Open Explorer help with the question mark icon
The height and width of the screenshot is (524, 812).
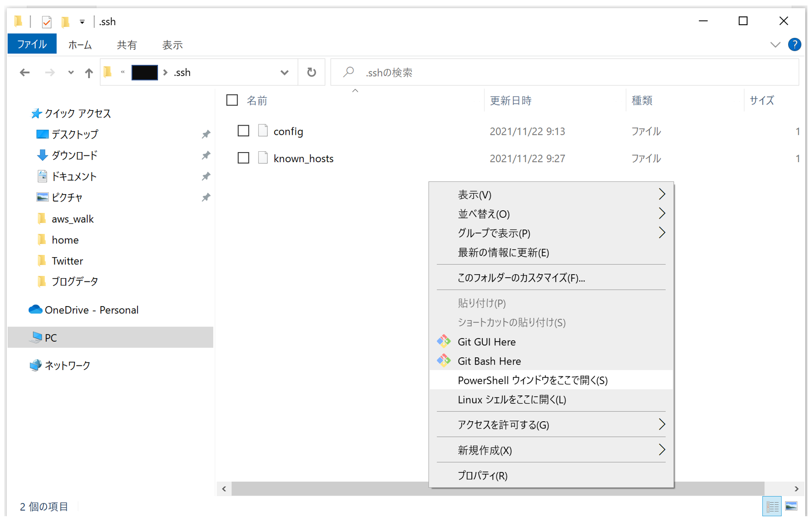click(x=794, y=45)
